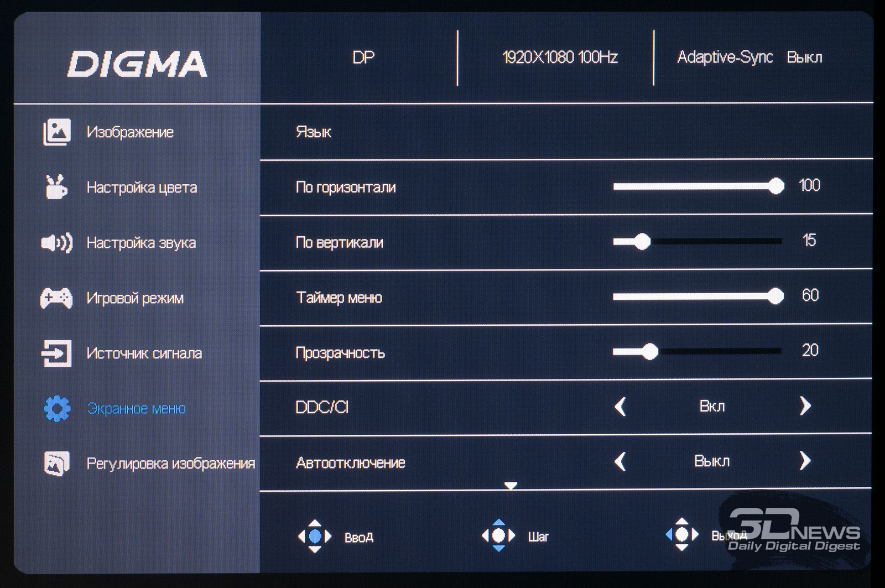Image resolution: width=885 pixels, height=588 pixels.
Task: Click the Adaptive-Sync status Выкл
Action: pyautogui.click(x=804, y=58)
